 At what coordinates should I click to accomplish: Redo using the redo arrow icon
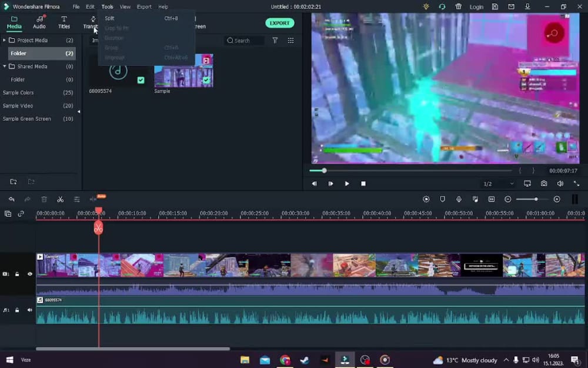click(x=27, y=199)
